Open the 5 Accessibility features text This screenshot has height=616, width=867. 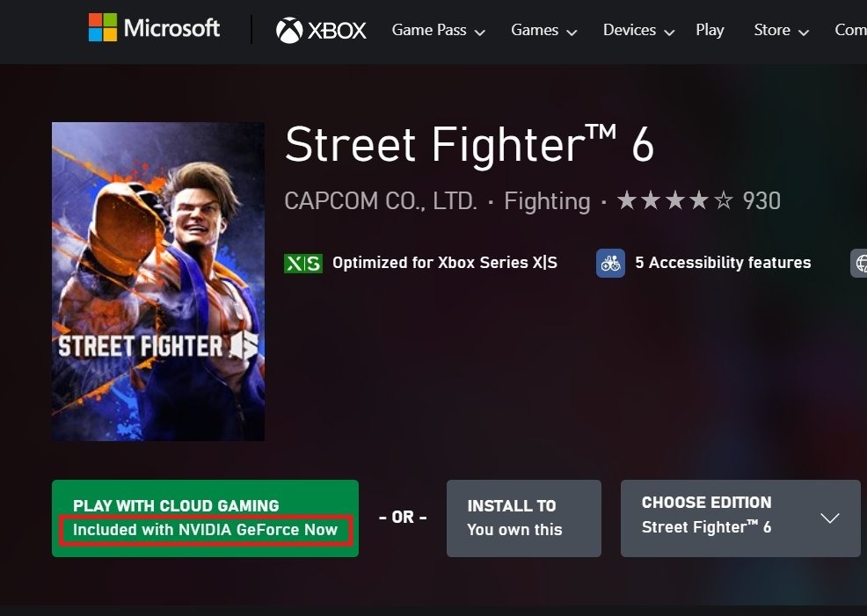(723, 263)
